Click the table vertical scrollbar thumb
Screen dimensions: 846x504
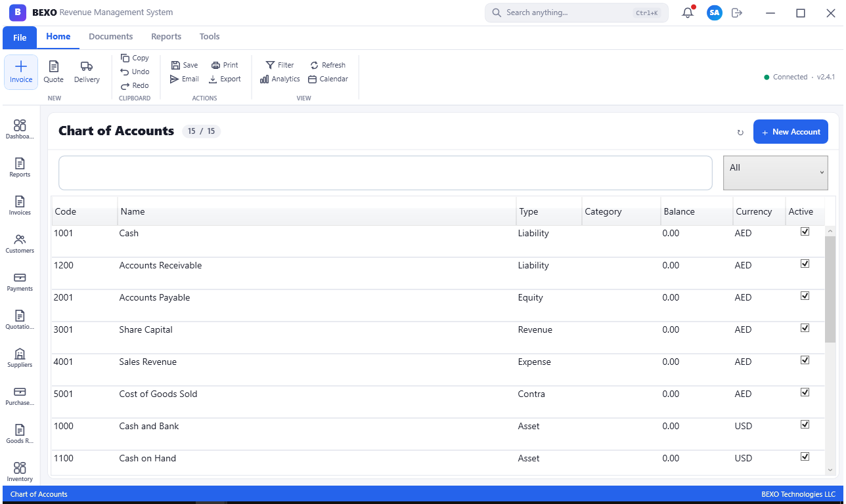click(830, 289)
